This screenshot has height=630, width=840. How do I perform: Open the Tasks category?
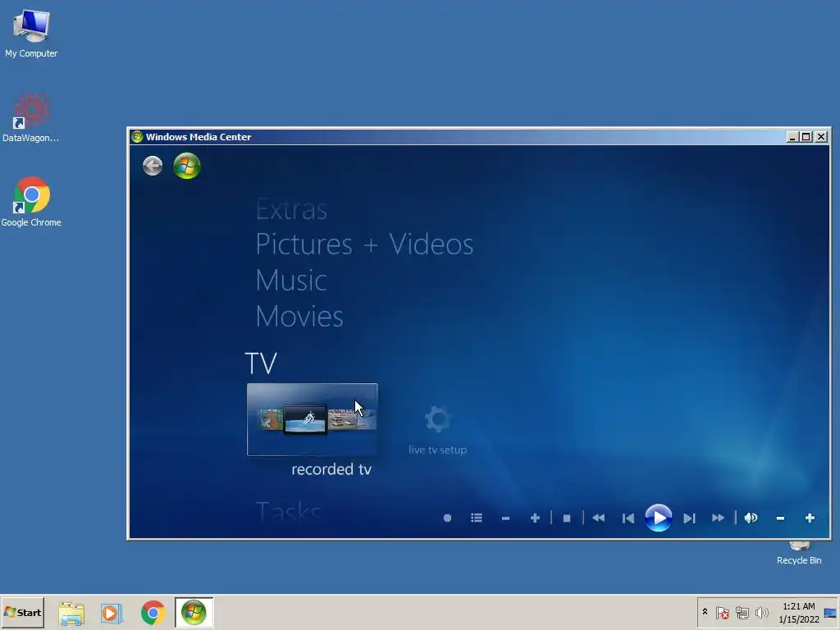point(288,512)
